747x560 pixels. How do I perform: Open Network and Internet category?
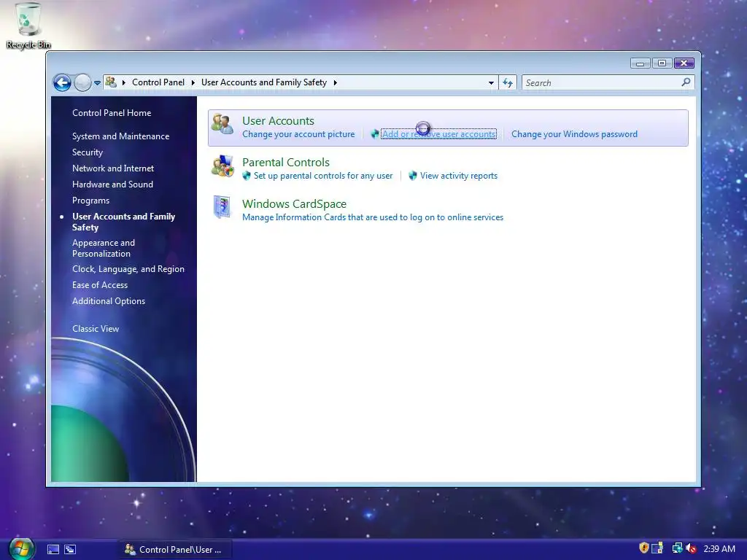coord(113,168)
